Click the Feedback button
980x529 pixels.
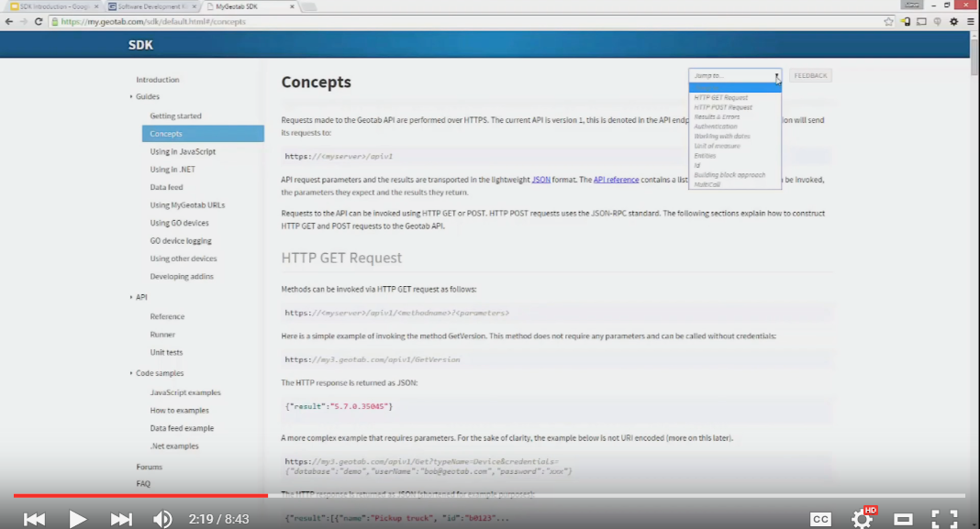[810, 75]
